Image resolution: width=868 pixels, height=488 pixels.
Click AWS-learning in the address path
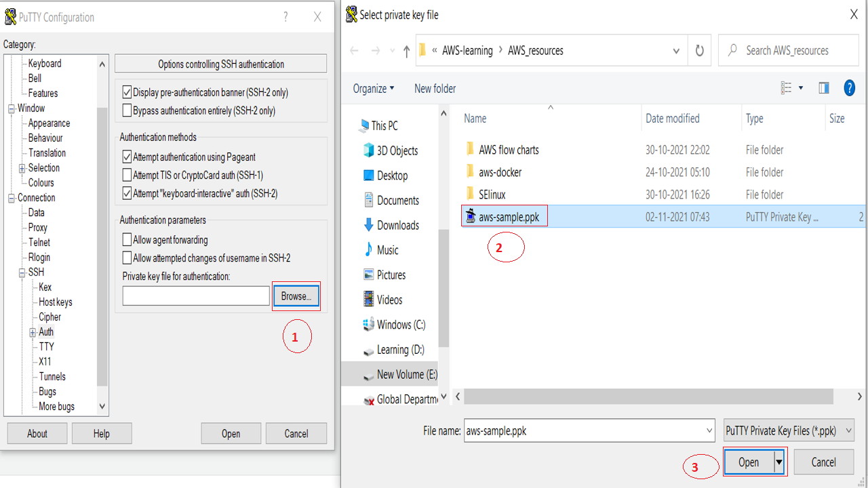(467, 51)
